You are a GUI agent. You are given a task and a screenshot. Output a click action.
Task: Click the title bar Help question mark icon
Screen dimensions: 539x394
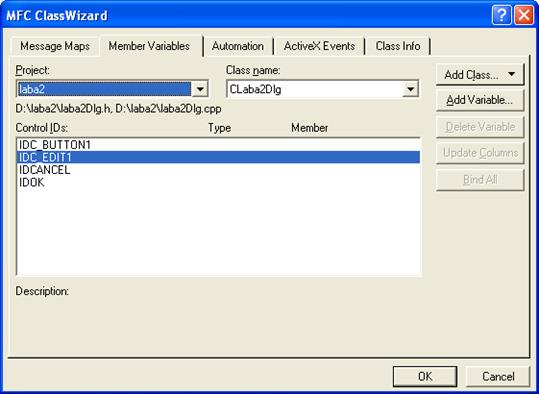pos(502,15)
